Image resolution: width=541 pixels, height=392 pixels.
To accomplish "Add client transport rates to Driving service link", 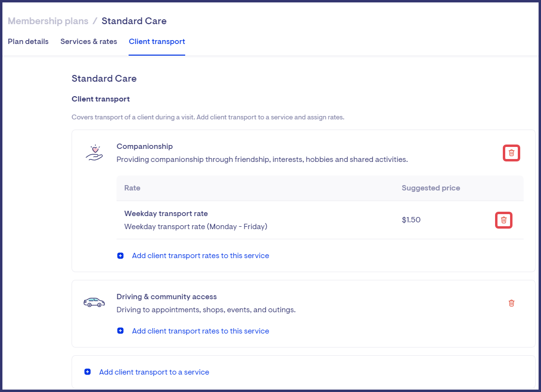I will pos(200,331).
